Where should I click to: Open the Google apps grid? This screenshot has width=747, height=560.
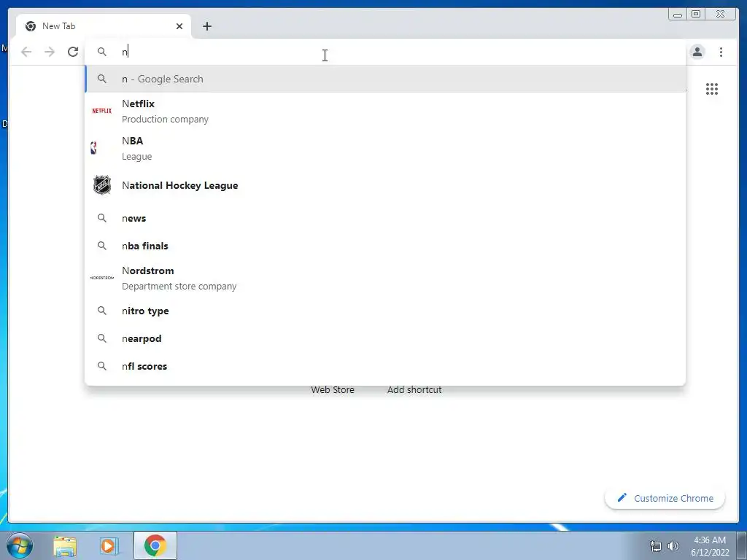click(712, 89)
